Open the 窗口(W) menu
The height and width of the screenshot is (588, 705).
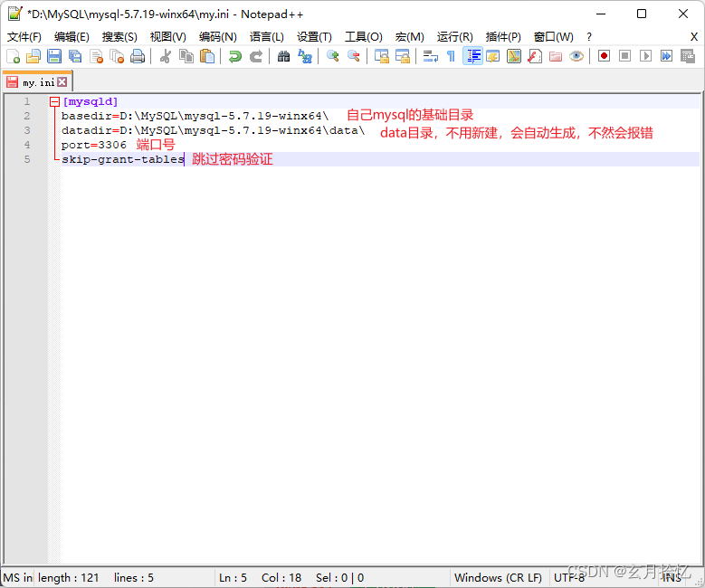pos(554,37)
